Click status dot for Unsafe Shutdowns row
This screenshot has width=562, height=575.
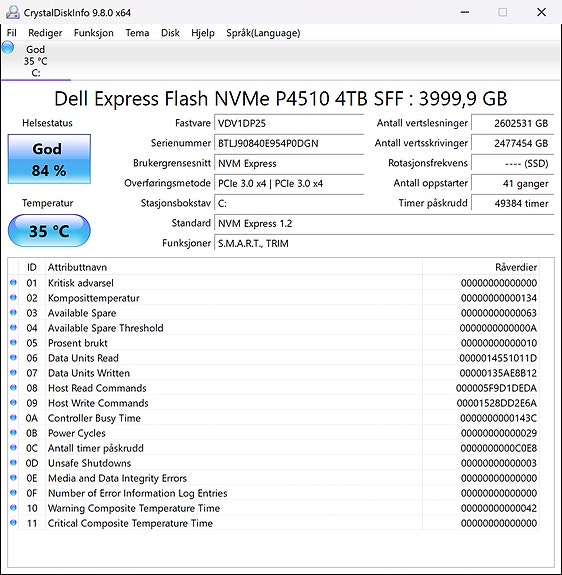14,463
